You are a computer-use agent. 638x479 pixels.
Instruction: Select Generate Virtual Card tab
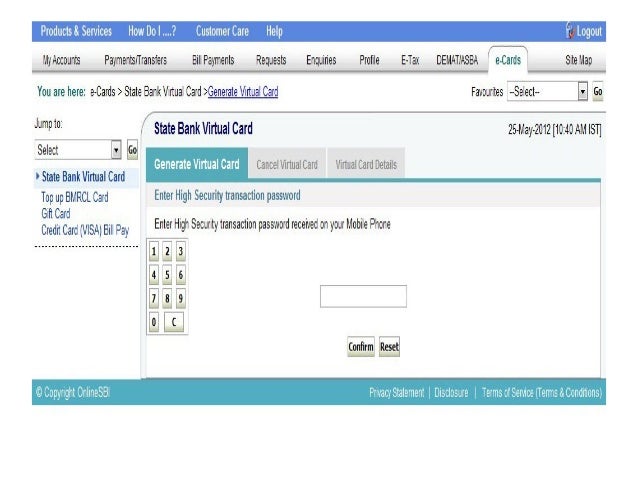coord(197,164)
